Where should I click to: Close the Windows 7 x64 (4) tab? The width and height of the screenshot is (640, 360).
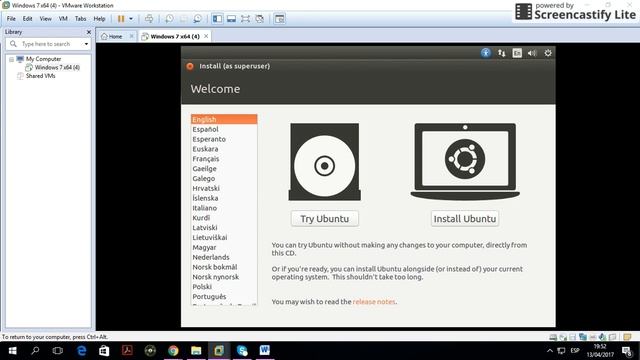[206, 36]
